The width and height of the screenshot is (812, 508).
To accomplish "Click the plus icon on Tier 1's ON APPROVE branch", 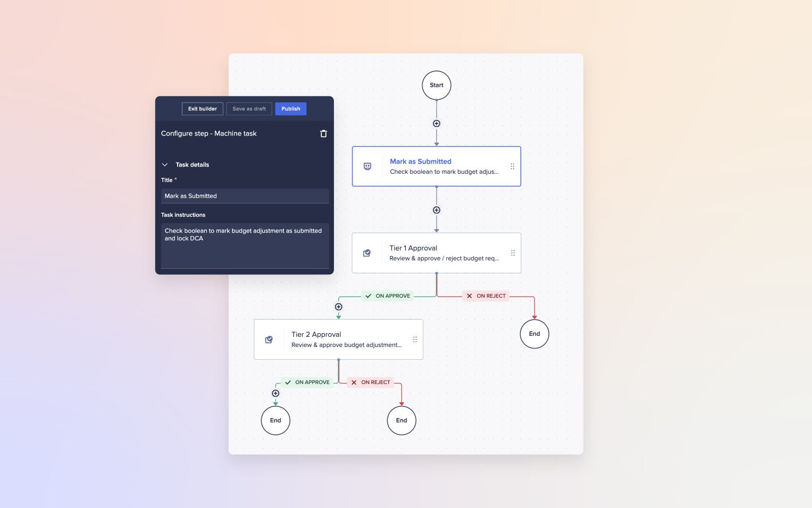I will [339, 306].
